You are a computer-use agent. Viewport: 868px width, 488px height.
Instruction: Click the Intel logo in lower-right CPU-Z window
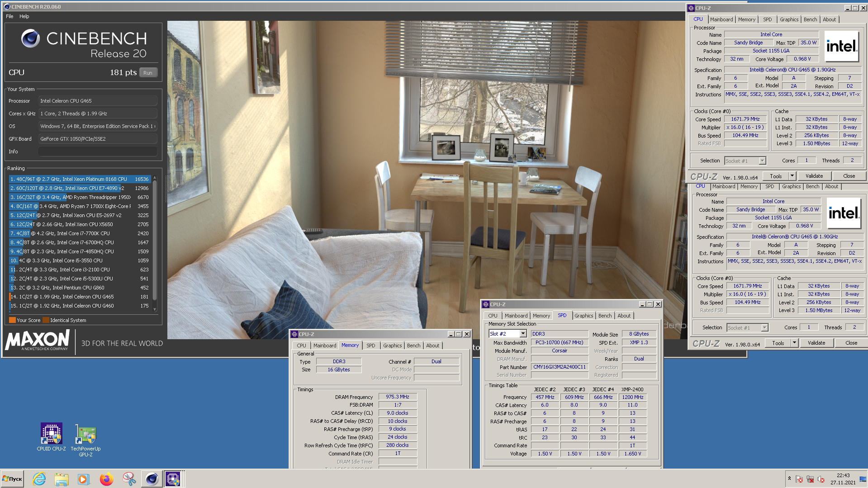click(844, 213)
